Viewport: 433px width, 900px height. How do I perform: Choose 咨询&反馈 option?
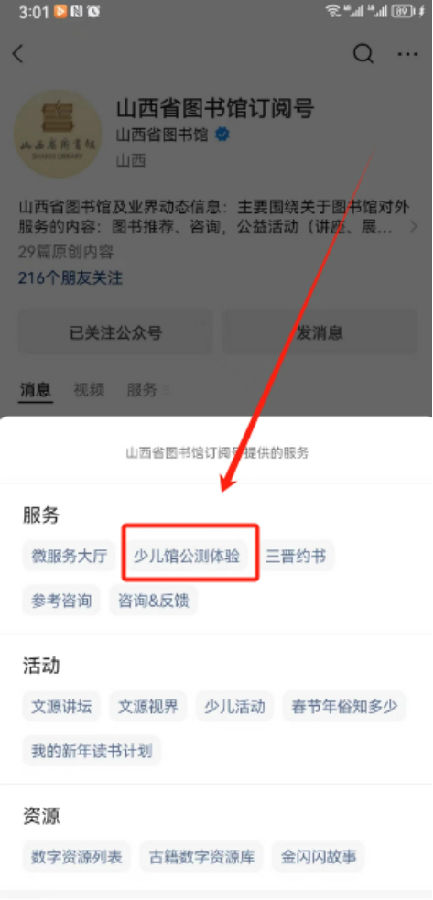pyautogui.click(x=153, y=600)
